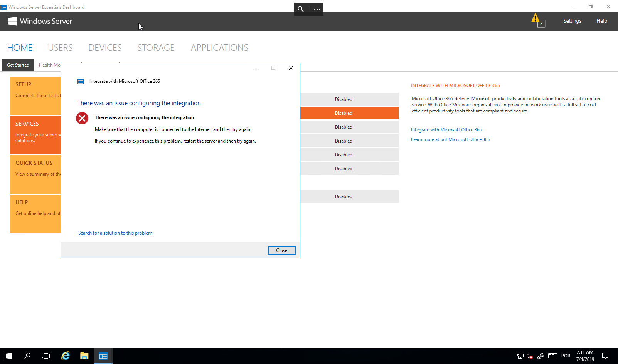The height and width of the screenshot is (364, 618).
Task: Open the Essentials Dashboard icon on the taskbar
Action: (x=103, y=356)
